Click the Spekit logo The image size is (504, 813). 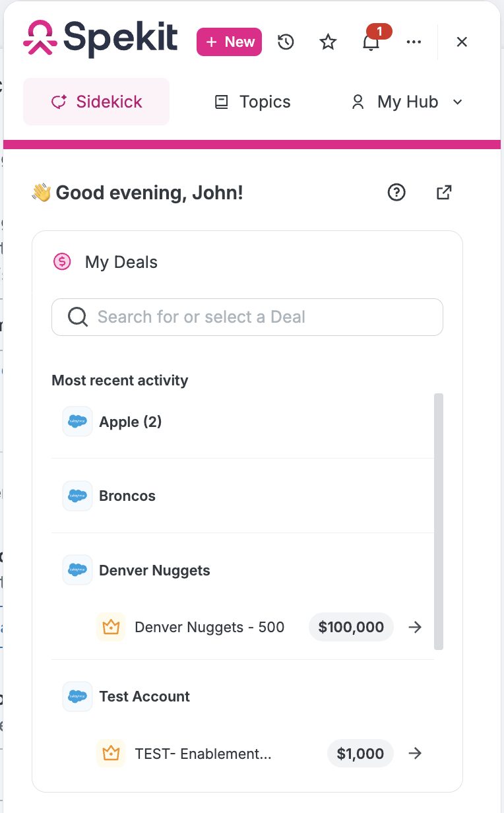[100, 38]
